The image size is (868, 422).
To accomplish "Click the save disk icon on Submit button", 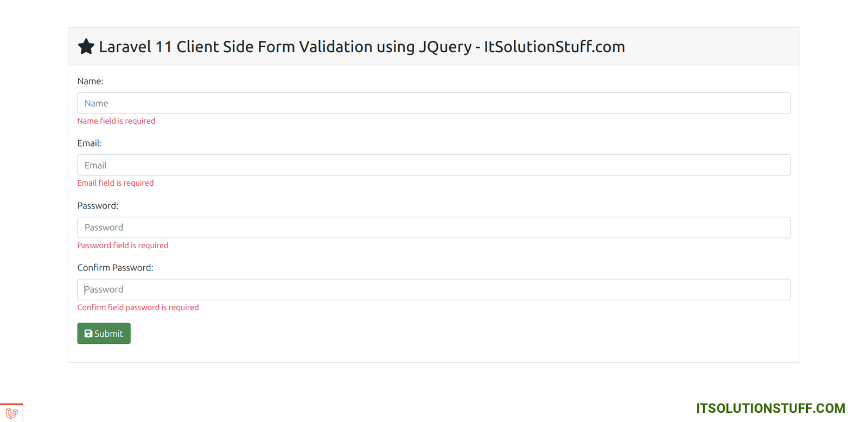I will pos(88,333).
